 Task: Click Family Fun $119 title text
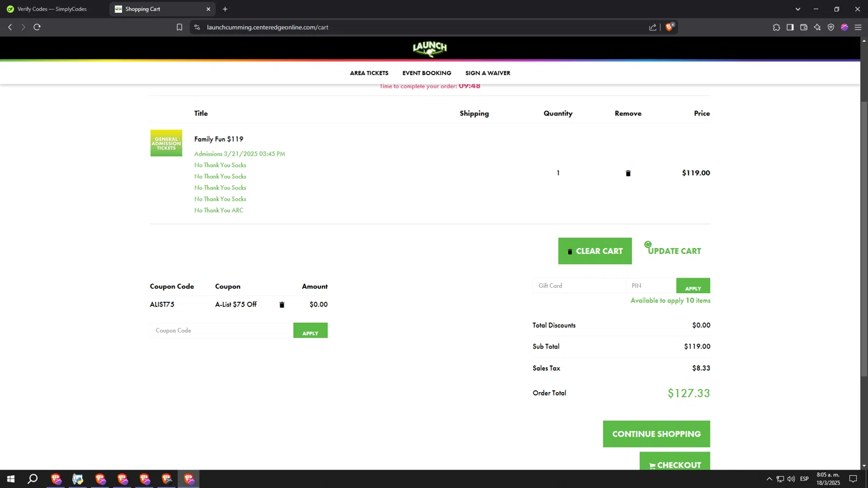pos(219,139)
